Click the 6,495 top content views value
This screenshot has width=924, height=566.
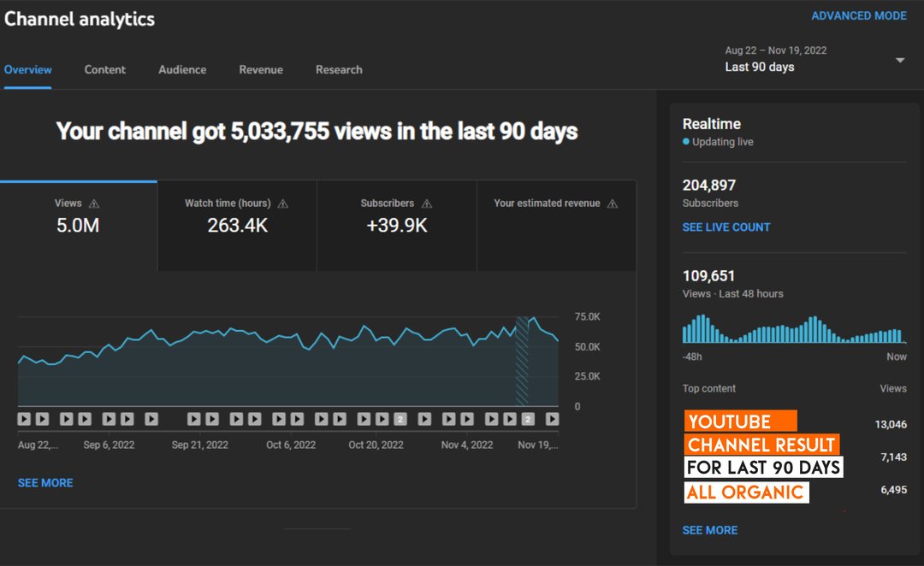[893, 490]
